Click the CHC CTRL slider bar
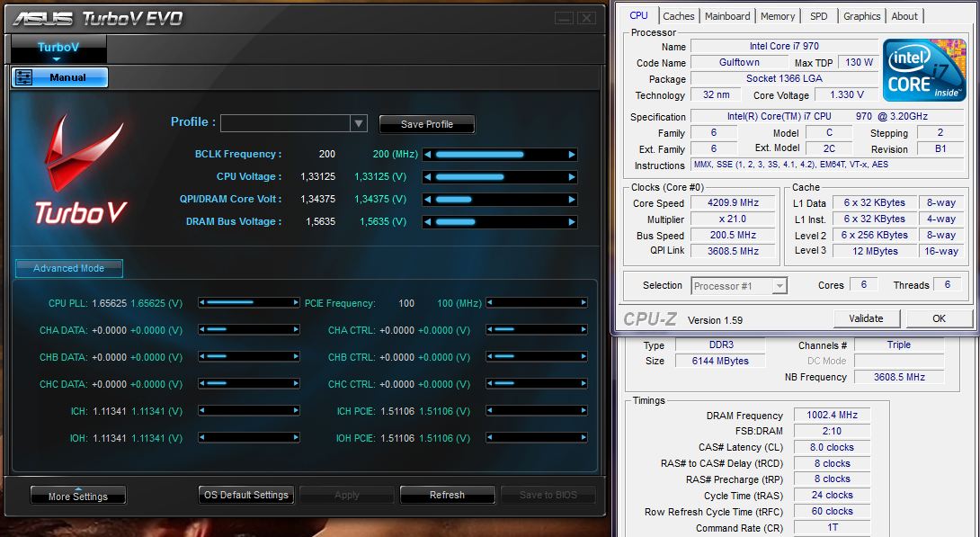 point(537,384)
